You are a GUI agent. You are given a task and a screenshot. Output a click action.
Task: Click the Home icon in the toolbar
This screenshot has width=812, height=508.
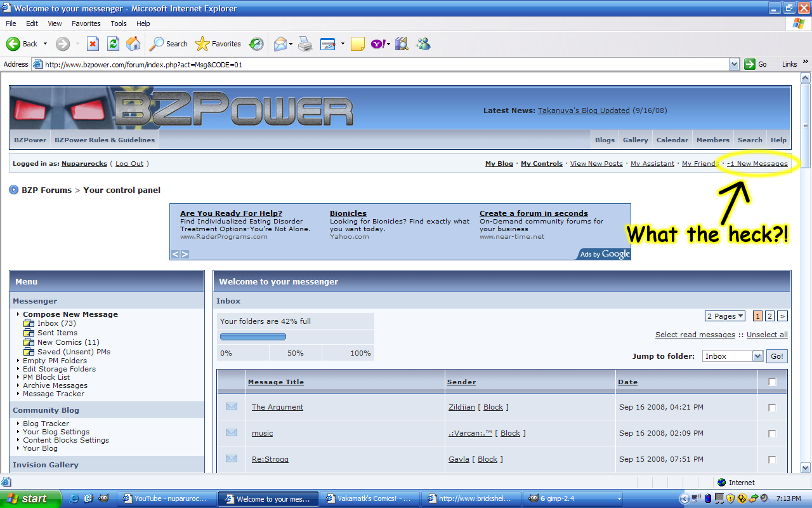pos(133,44)
